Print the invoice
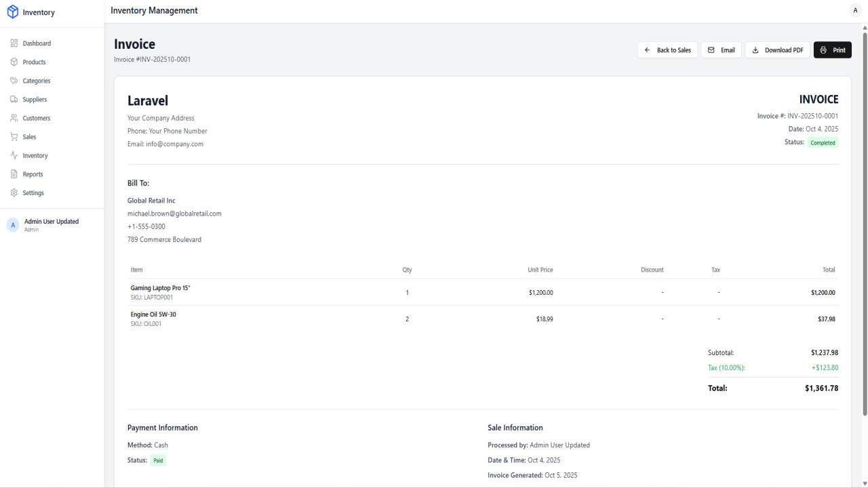This screenshot has height=488, width=868. 832,50
